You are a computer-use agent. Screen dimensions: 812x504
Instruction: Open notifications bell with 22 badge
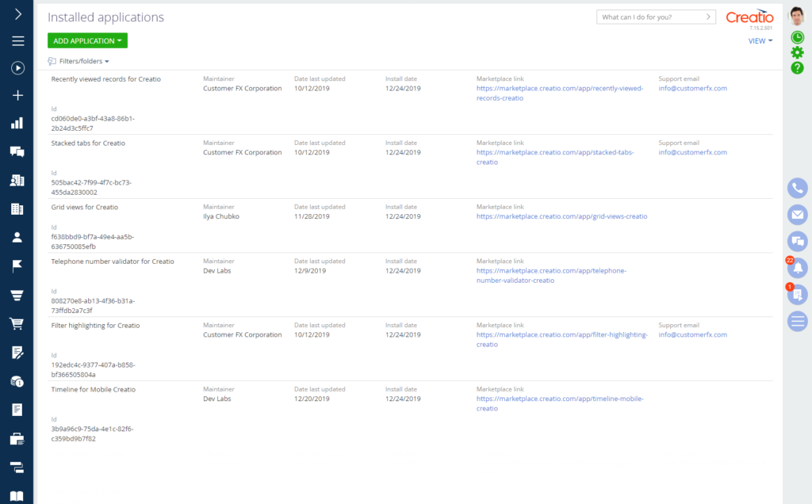[x=798, y=268]
